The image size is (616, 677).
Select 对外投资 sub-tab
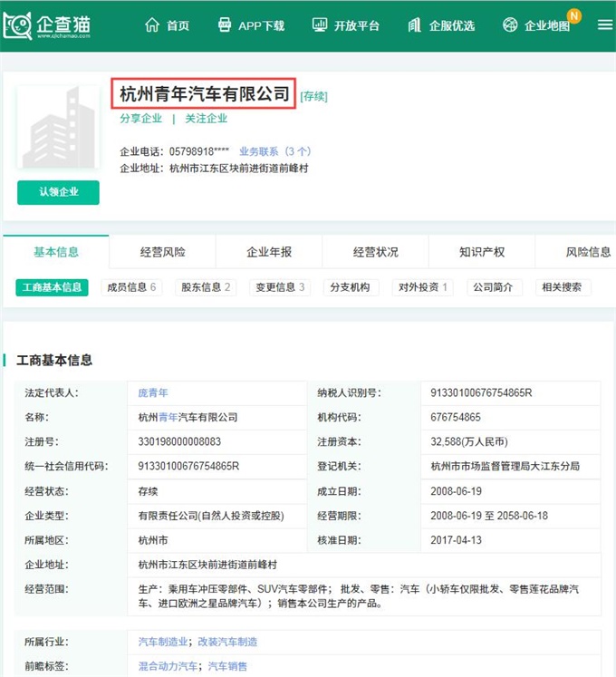tap(424, 287)
